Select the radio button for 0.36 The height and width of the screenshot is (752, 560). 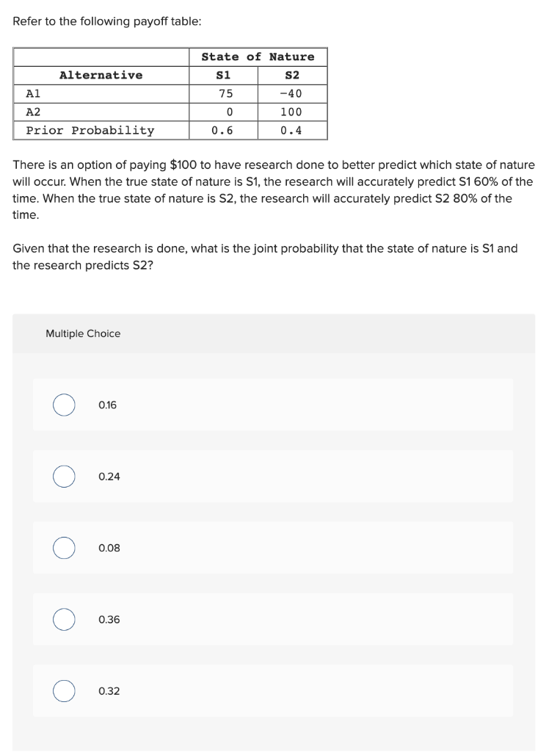point(63,619)
